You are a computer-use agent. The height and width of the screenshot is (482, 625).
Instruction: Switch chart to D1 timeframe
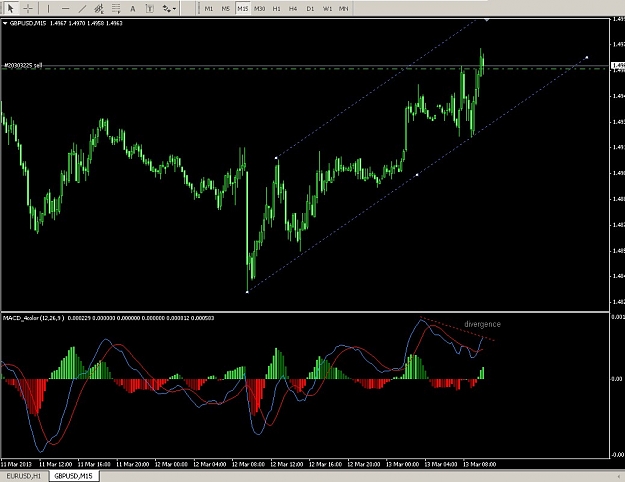pyautogui.click(x=310, y=8)
